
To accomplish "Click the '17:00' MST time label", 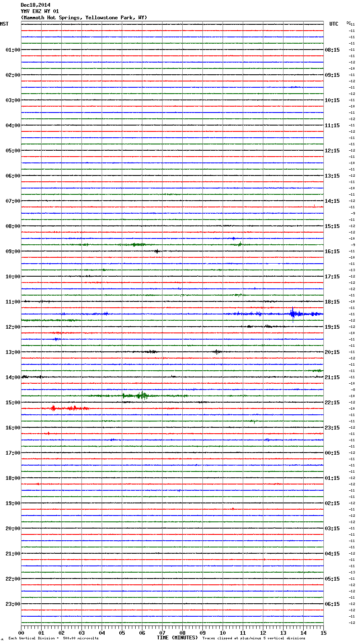I will (x=13, y=453).
